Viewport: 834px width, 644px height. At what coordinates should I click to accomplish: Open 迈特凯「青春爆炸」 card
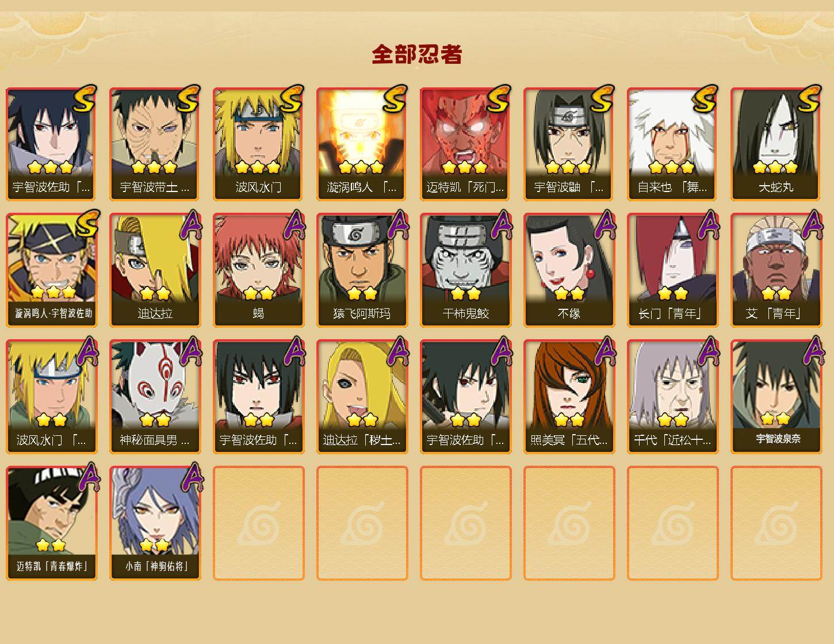[x=51, y=523]
